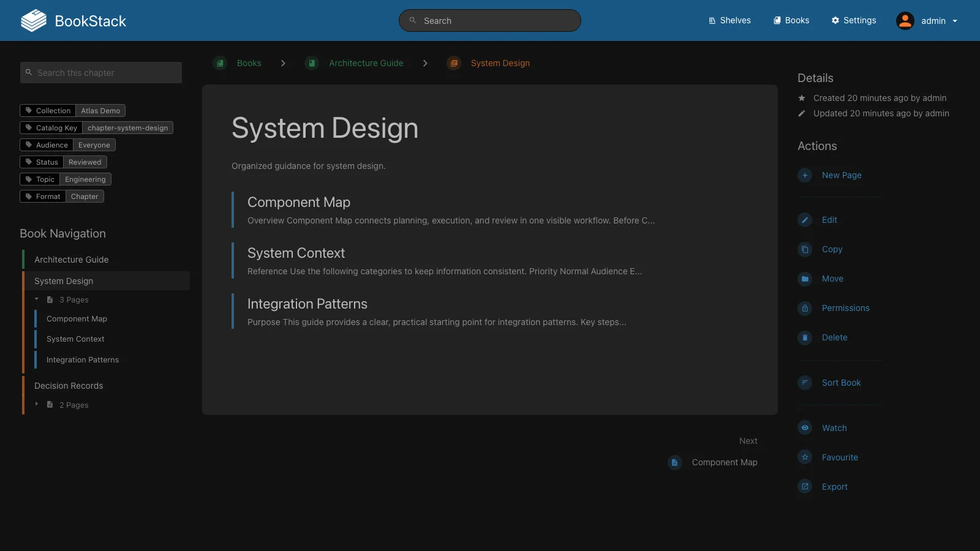Open the Component Map page heading
The image size is (980, 551).
click(299, 202)
